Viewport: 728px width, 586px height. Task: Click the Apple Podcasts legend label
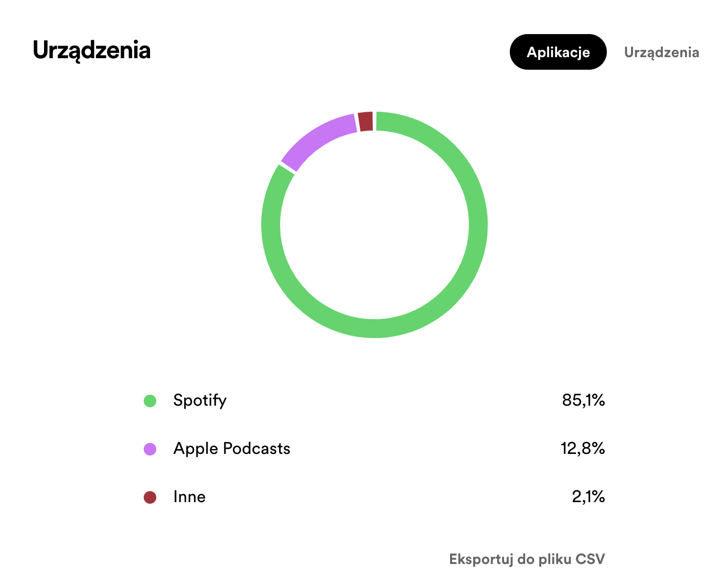tap(232, 449)
